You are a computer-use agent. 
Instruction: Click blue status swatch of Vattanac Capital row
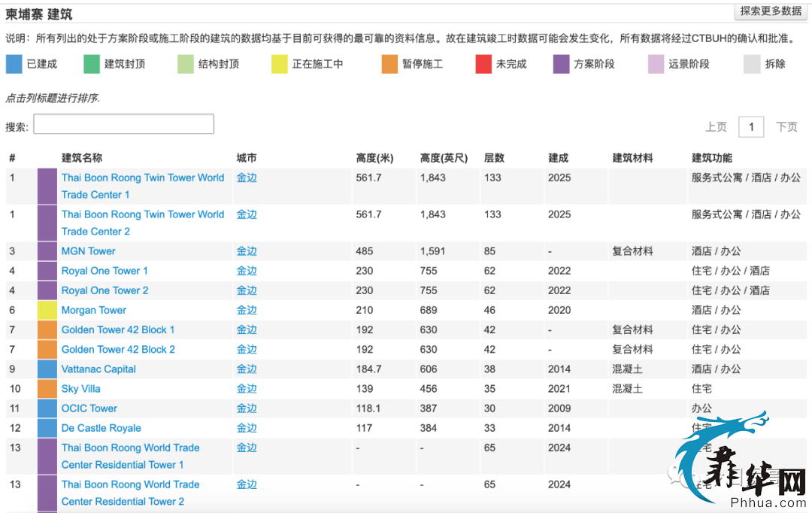[x=47, y=369]
